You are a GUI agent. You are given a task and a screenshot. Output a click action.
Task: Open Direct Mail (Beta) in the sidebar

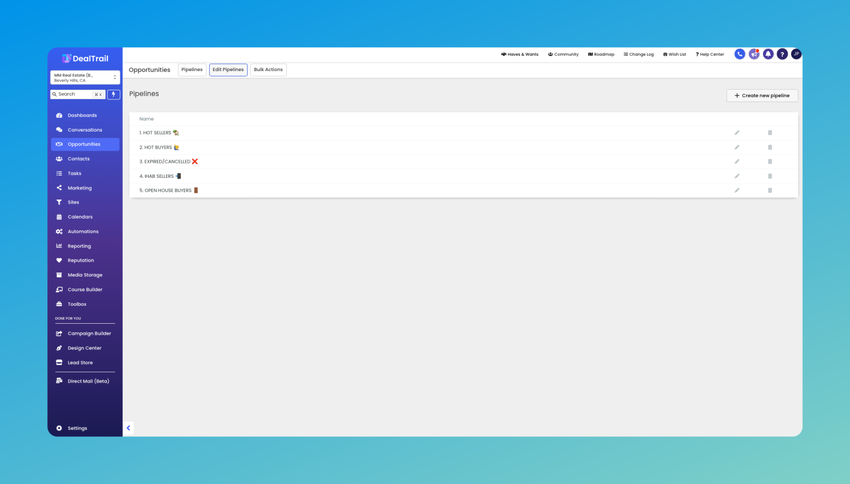[85, 381]
